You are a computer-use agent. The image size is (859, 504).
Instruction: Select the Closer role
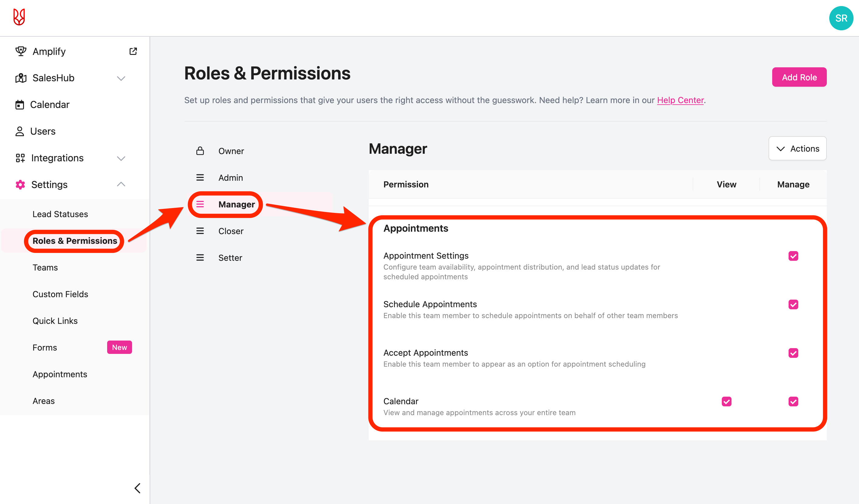(231, 231)
